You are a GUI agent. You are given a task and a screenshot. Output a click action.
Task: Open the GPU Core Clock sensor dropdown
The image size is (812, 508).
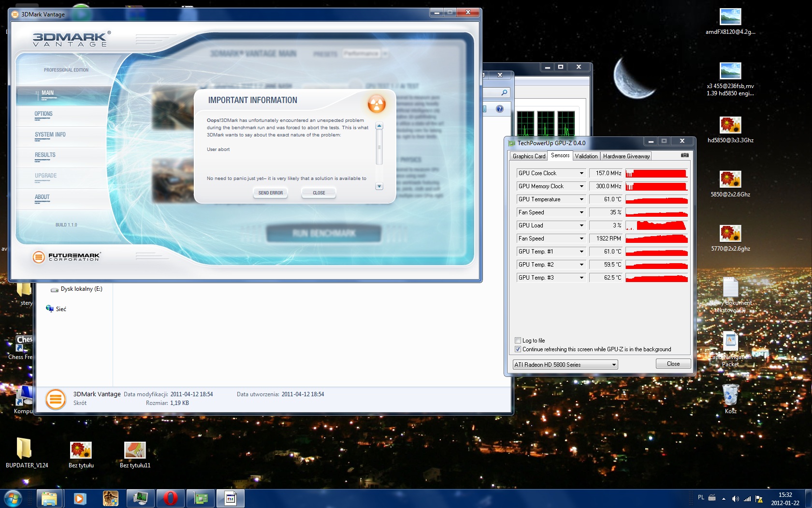581,173
